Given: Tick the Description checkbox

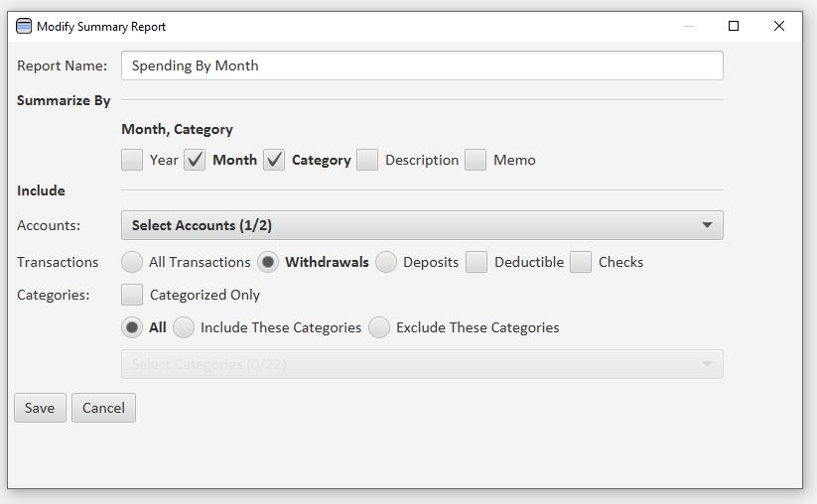Looking at the screenshot, I should 367,160.
